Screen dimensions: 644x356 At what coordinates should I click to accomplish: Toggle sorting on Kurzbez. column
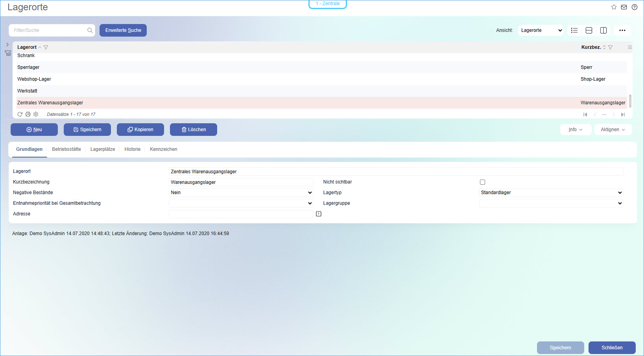604,47
